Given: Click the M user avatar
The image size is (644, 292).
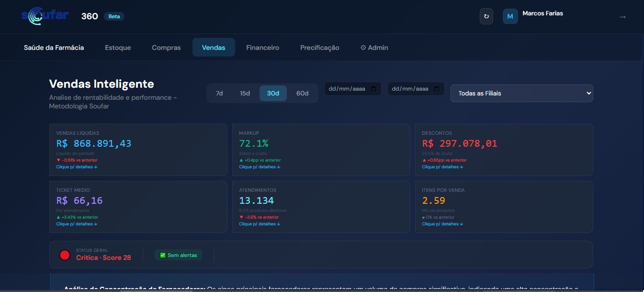Looking at the screenshot, I should [x=510, y=16].
